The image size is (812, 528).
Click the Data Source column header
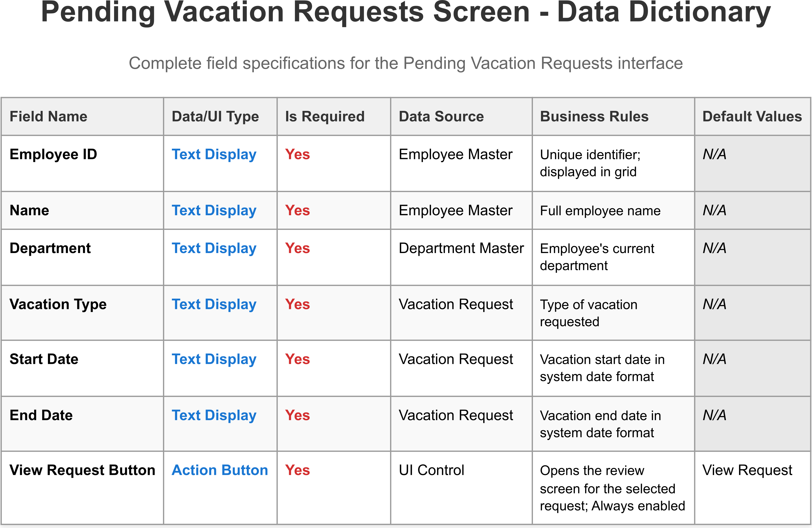tap(441, 117)
